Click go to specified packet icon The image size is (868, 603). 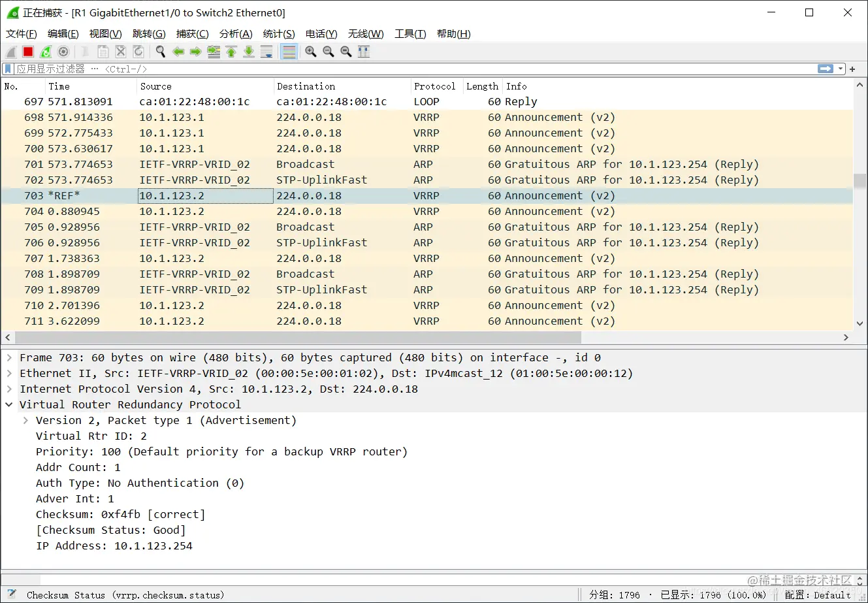tap(214, 52)
